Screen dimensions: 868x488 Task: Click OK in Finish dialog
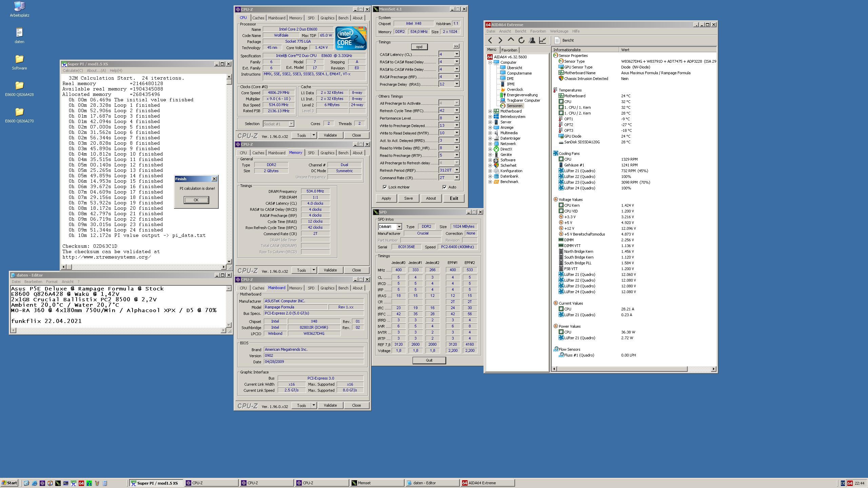pos(196,200)
